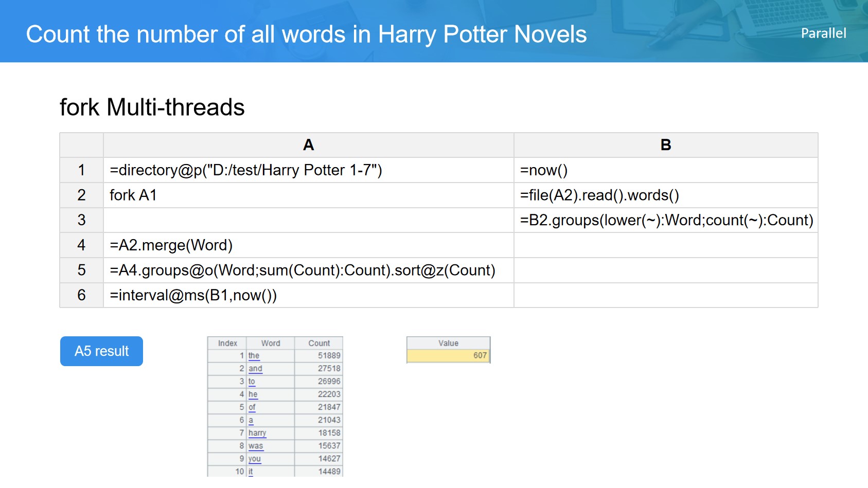Click cell A5 with sort@z formula
Screen dimensions: 868x488
pyautogui.click(x=308, y=270)
